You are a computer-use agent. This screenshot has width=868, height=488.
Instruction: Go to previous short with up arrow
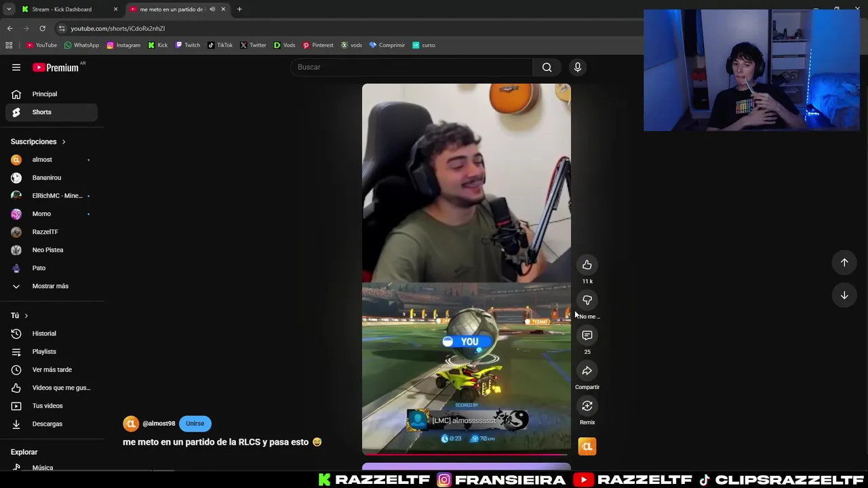[844, 262]
